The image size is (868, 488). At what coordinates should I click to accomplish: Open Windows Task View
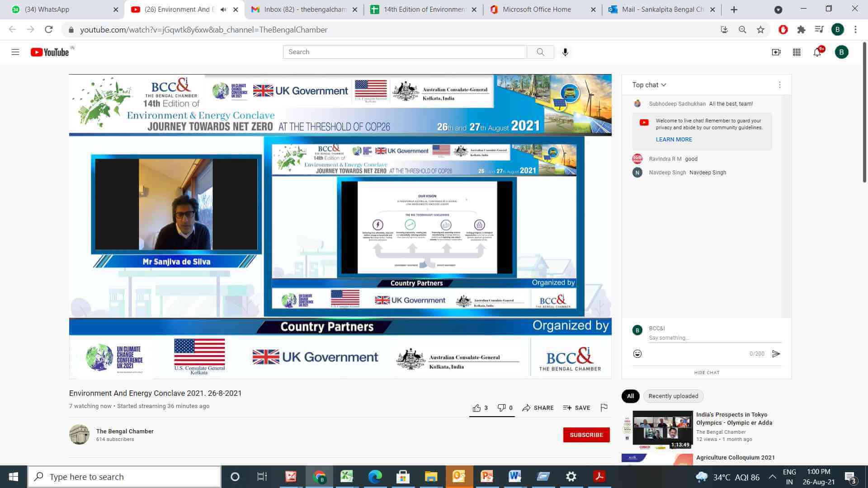pyautogui.click(x=262, y=477)
